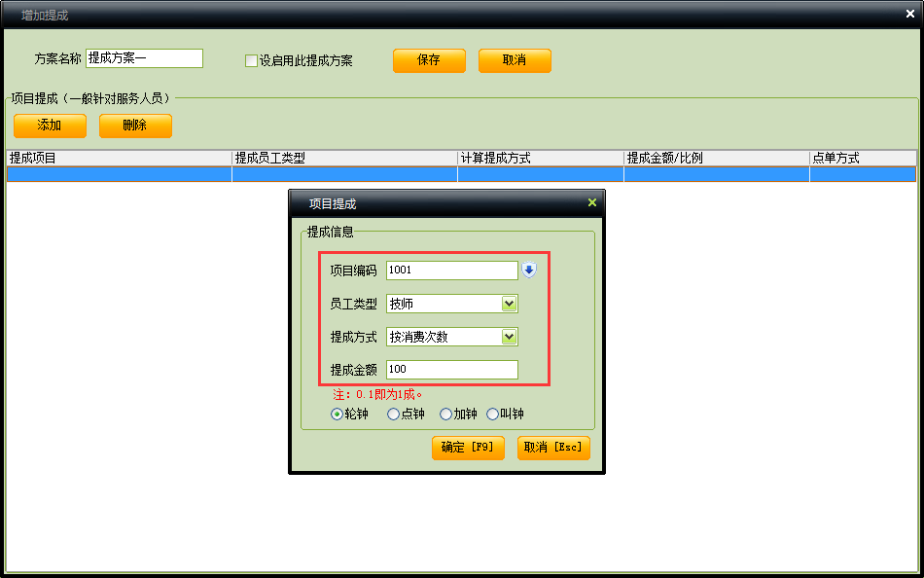Click the 保存 button
Viewport: 924px width, 578px height.
[x=429, y=60]
